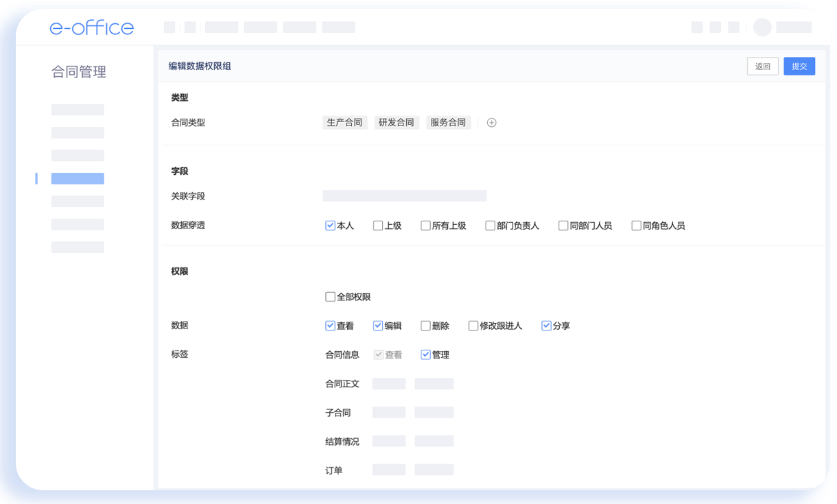Enable 修改跟进人 permission

473,326
